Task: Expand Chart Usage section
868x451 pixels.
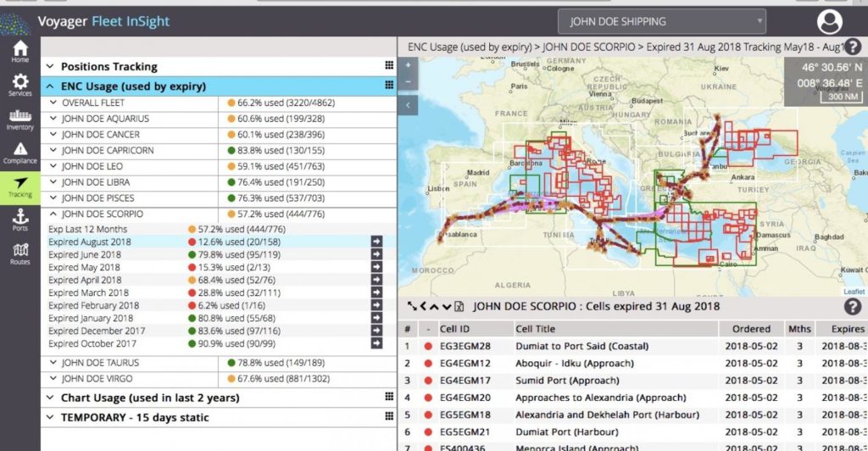Action: click(x=50, y=398)
